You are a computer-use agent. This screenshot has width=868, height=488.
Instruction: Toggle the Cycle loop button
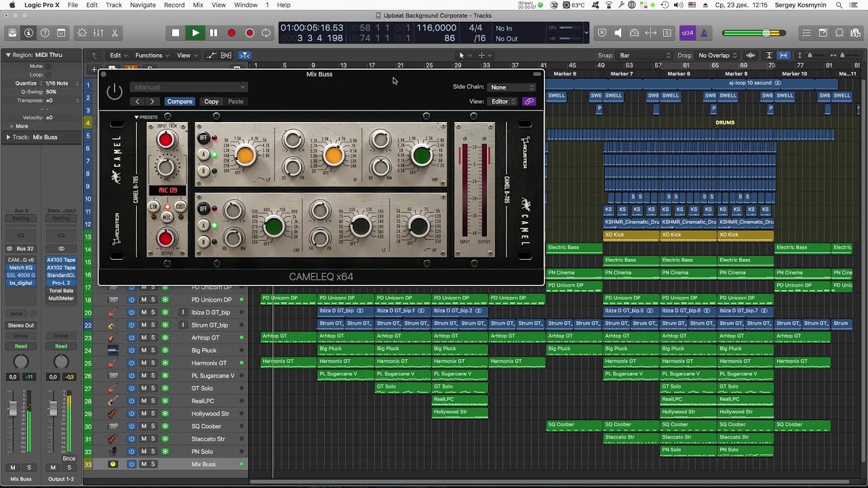[x=267, y=33]
